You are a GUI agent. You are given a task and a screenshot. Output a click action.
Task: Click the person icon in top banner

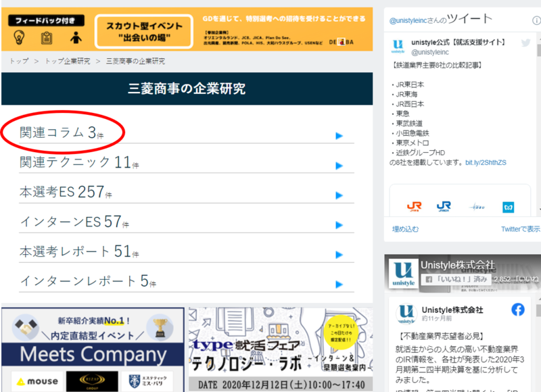[76, 37]
